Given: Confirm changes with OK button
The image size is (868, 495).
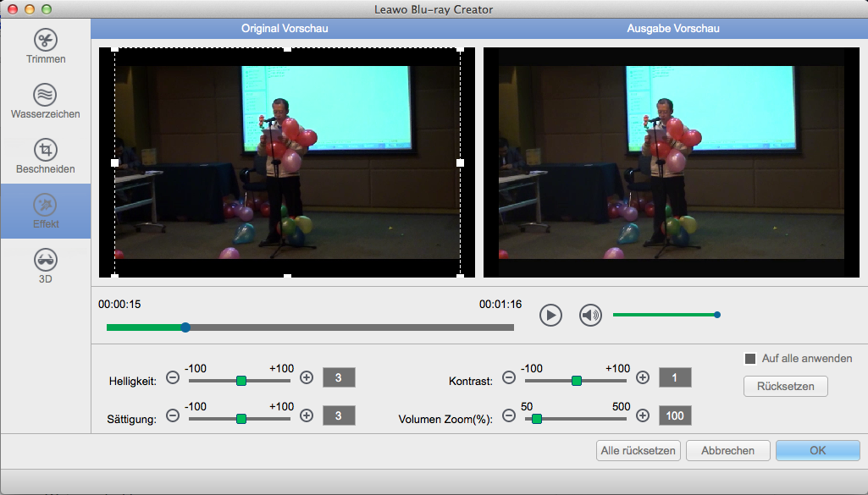Looking at the screenshot, I should click(x=817, y=450).
